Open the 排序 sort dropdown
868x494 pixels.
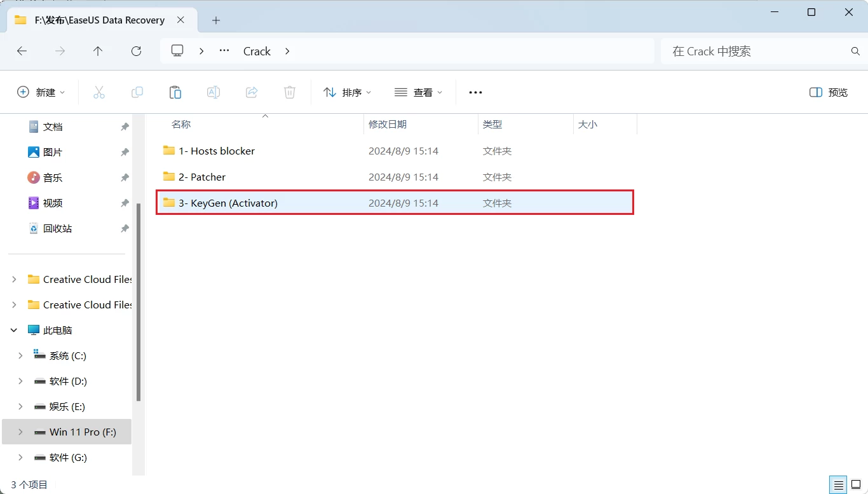point(347,92)
